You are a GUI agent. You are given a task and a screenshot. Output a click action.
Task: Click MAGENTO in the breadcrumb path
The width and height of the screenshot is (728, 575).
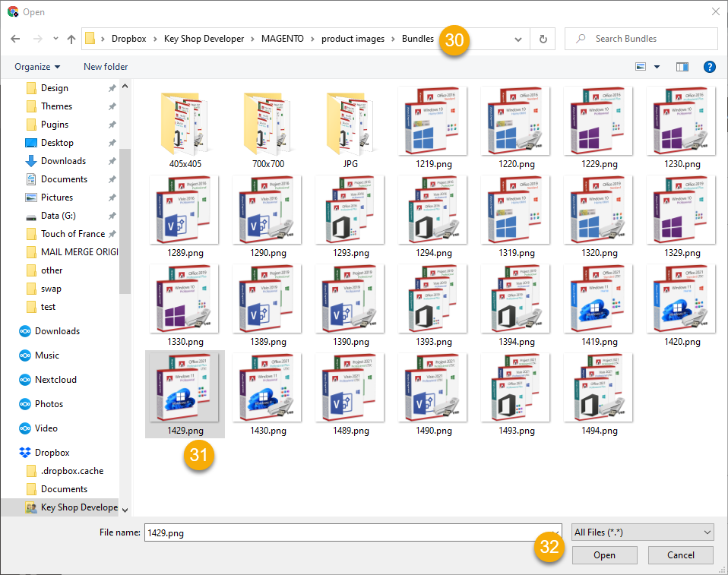(283, 39)
